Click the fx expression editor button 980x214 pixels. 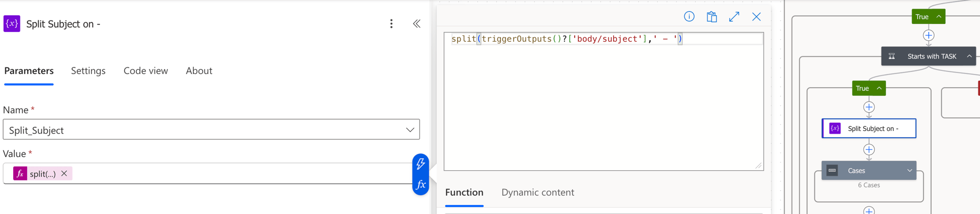pyautogui.click(x=421, y=185)
